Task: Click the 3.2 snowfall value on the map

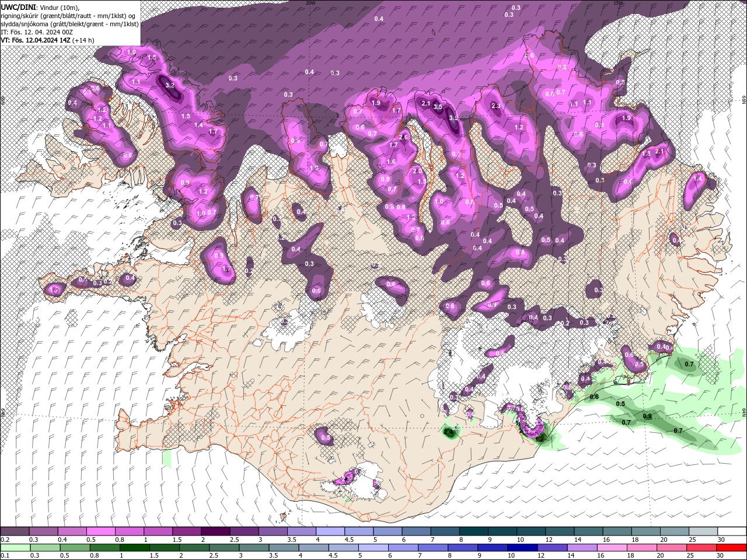Action: (x=170, y=85)
